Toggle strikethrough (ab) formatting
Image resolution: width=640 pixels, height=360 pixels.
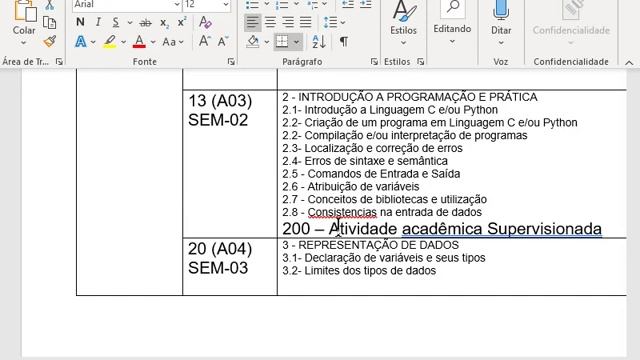point(145,22)
